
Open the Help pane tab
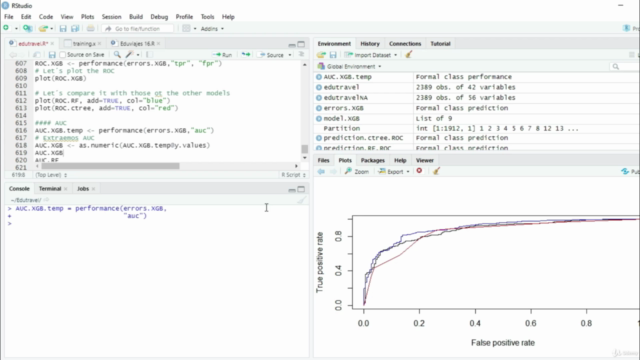click(x=400, y=160)
